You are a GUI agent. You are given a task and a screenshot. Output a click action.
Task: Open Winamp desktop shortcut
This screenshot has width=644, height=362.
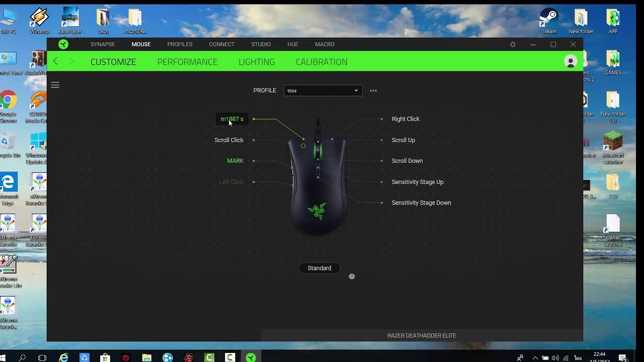pos(39,21)
